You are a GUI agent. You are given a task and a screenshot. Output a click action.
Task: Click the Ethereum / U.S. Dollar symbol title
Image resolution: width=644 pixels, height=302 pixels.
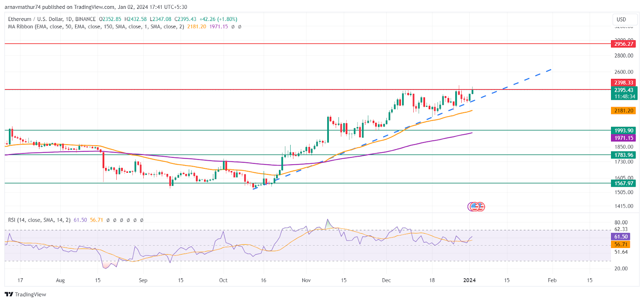(52, 19)
